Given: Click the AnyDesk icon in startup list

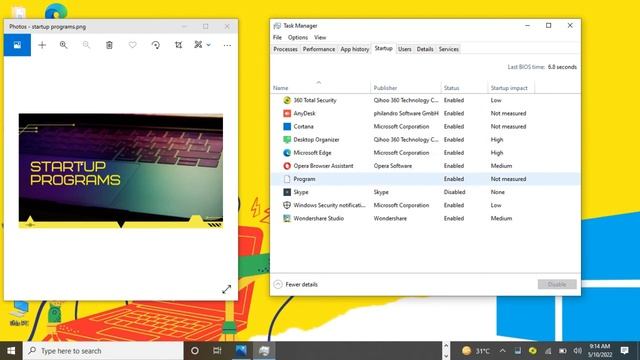Looking at the screenshot, I should [x=287, y=113].
